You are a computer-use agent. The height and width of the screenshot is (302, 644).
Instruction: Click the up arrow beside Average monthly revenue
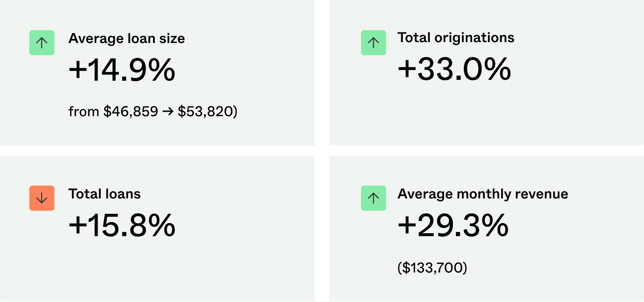373,198
